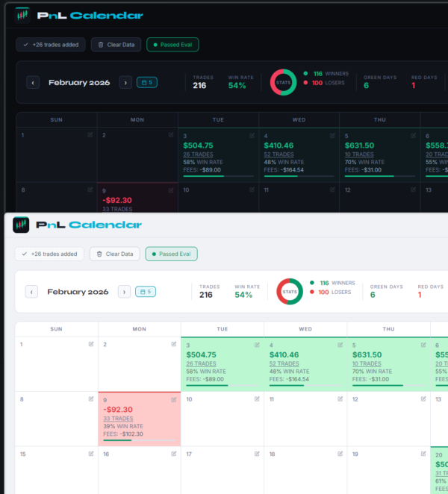Edit note for day 16 in light window
448x494 pixels.
[x=174, y=454]
